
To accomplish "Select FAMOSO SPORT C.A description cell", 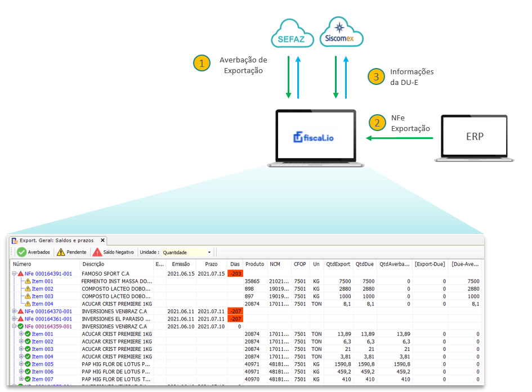I will pyautogui.click(x=117, y=274).
